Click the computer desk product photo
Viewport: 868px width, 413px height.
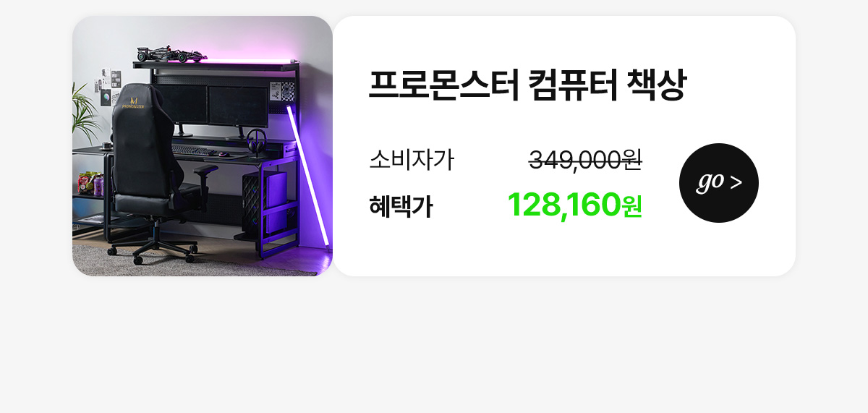click(x=203, y=146)
